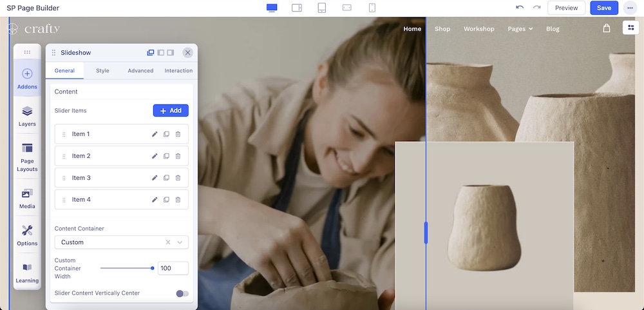Duplicate Item 2 slider item
Image resolution: width=644 pixels, height=310 pixels.
coord(166,156)
